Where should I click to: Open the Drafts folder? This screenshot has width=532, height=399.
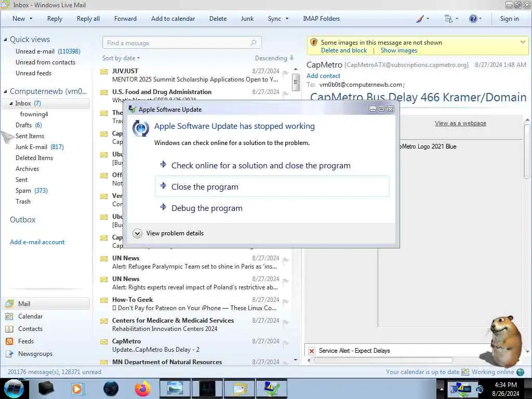pyautogui.click(x=29, y=125)
